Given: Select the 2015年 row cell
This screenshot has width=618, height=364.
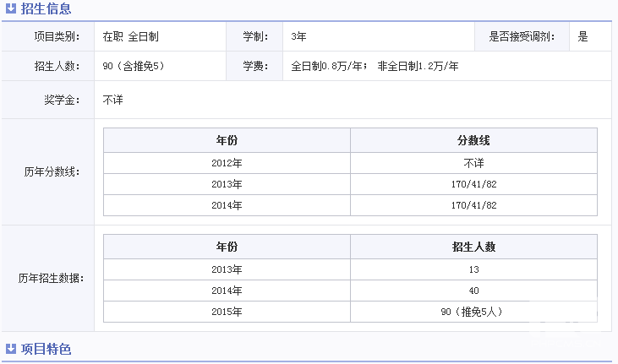Looking at the screenshot, I should (227, 312).
